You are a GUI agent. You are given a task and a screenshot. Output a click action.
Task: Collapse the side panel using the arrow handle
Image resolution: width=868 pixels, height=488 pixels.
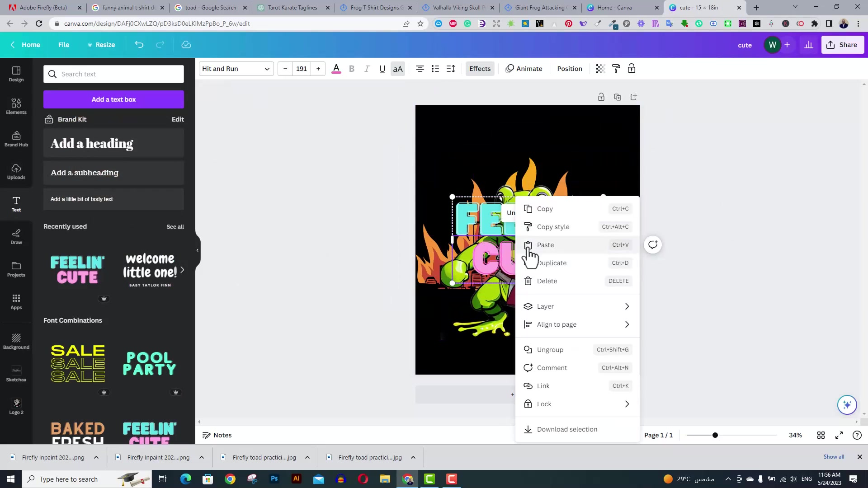(x=198, y=250)
